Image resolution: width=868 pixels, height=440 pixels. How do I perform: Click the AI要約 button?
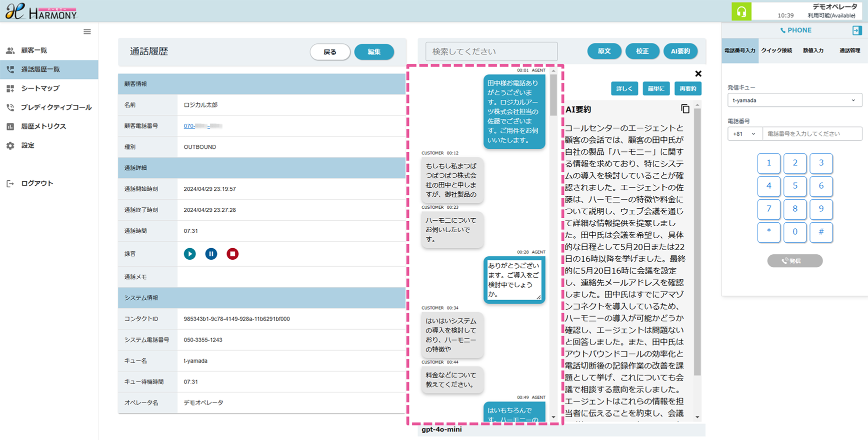click(x=680, y=51)
